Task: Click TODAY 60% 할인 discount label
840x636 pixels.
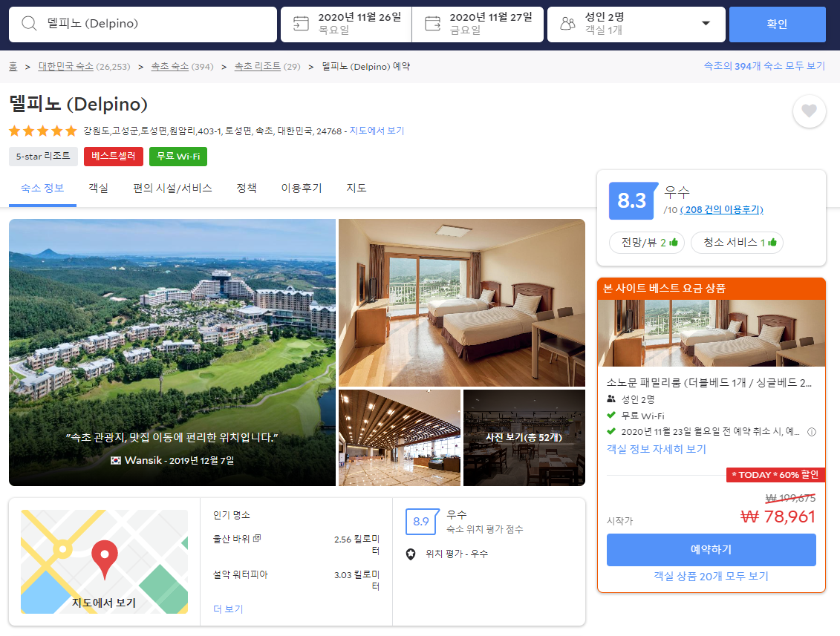Action: point(775,475)
